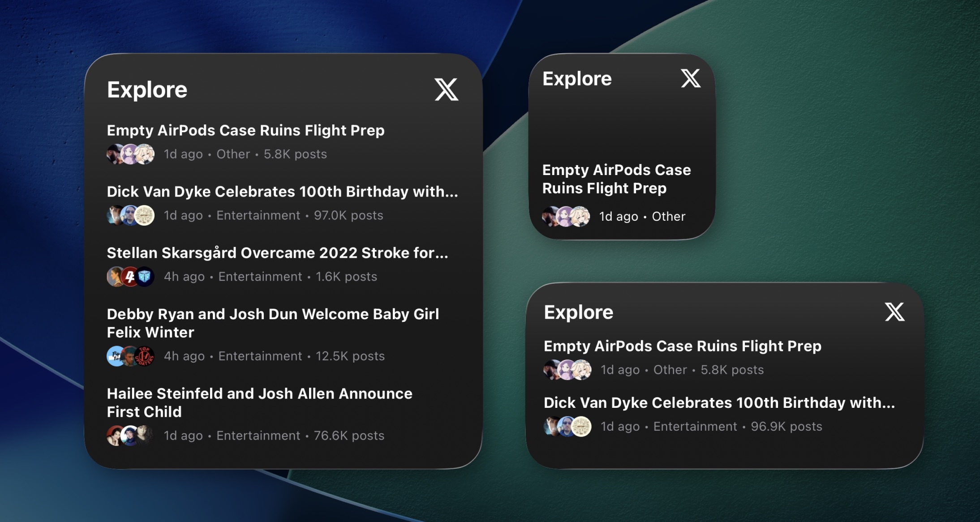The width and height of the screenshot is (980, 522).
Task: Click the Top Updates avatar near Debby Ryan story
Action: (x=145, y=356)
